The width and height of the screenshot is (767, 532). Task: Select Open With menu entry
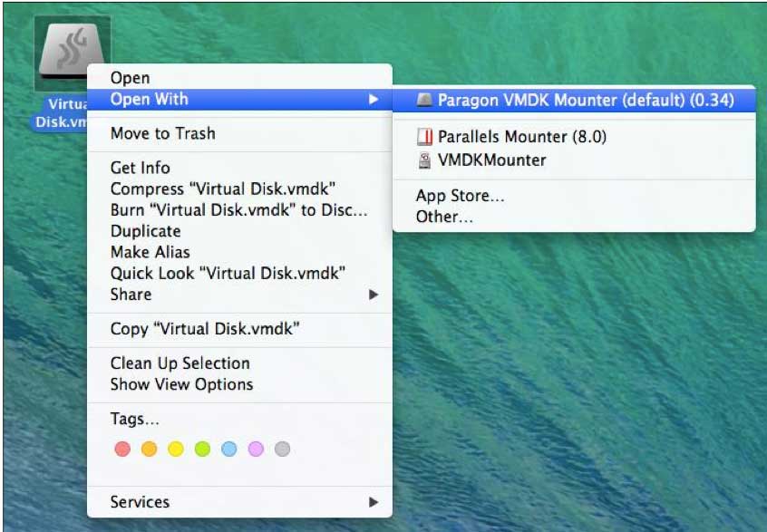click(x=239, y=100)
